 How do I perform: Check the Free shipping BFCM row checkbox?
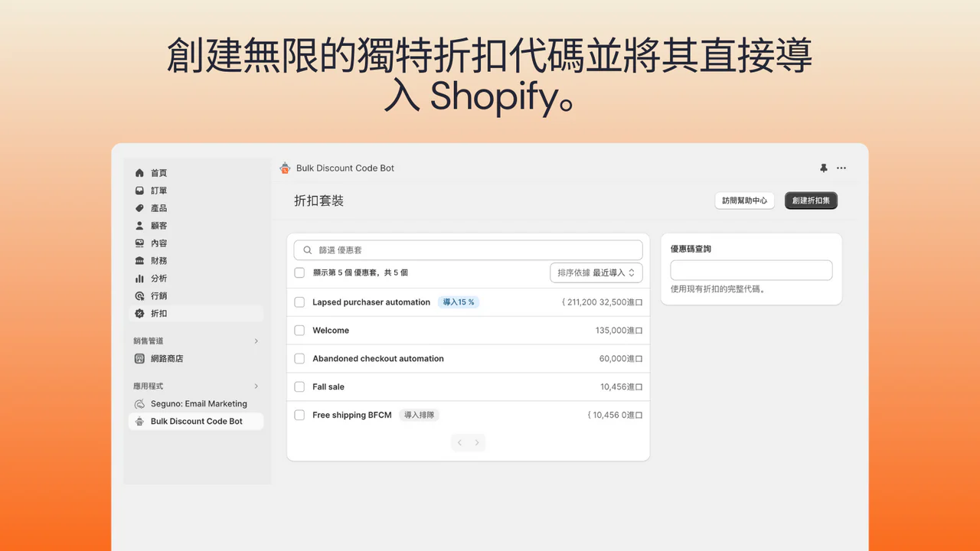click(x=299, y=416)
